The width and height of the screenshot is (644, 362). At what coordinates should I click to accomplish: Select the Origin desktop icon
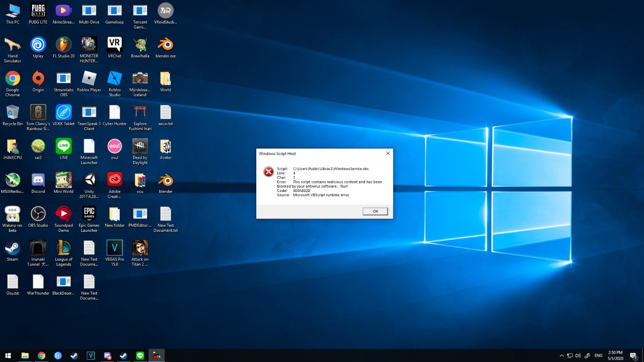pos(38,82)
